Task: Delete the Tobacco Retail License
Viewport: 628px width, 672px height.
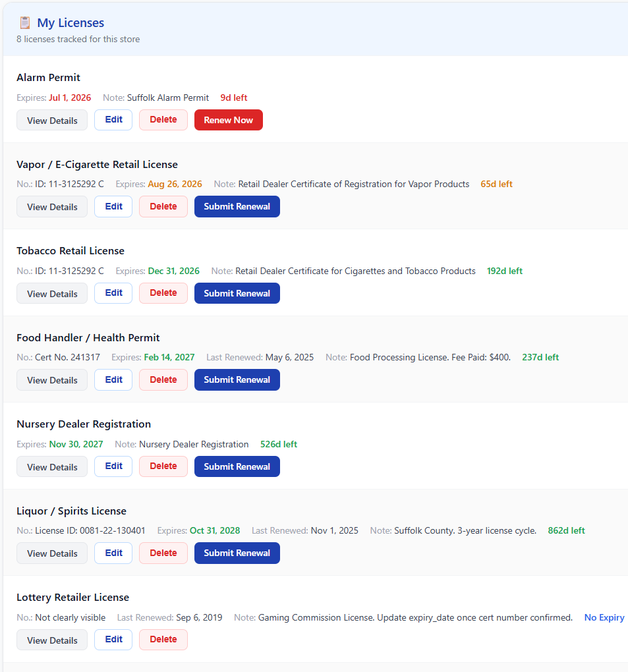Action: 163,293
